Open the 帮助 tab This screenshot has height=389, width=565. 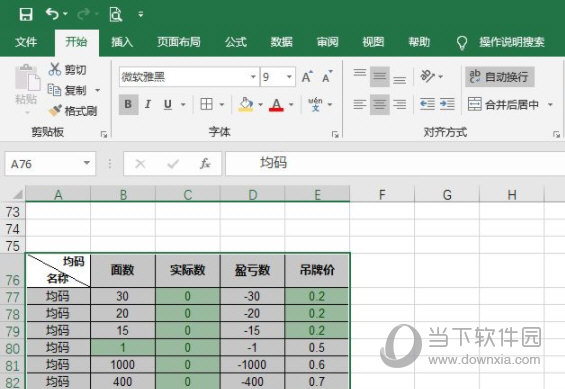pos(419,42)
